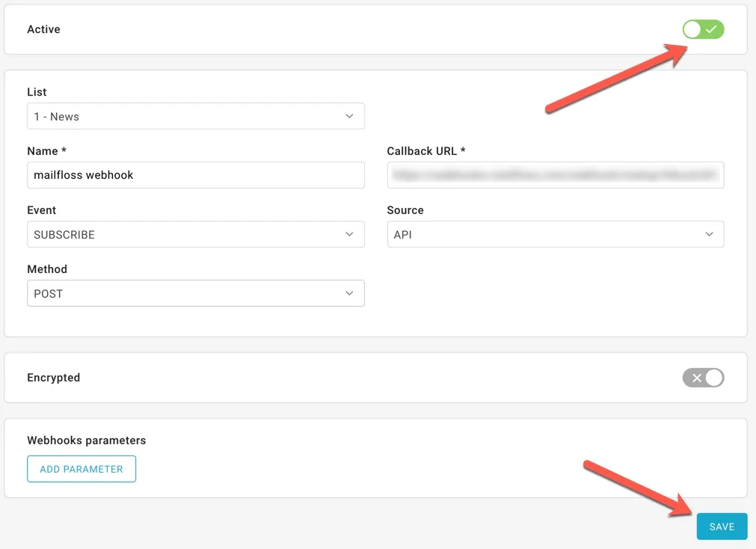Click the Name field containing mailfloss webhook

[x=196, y=175]
